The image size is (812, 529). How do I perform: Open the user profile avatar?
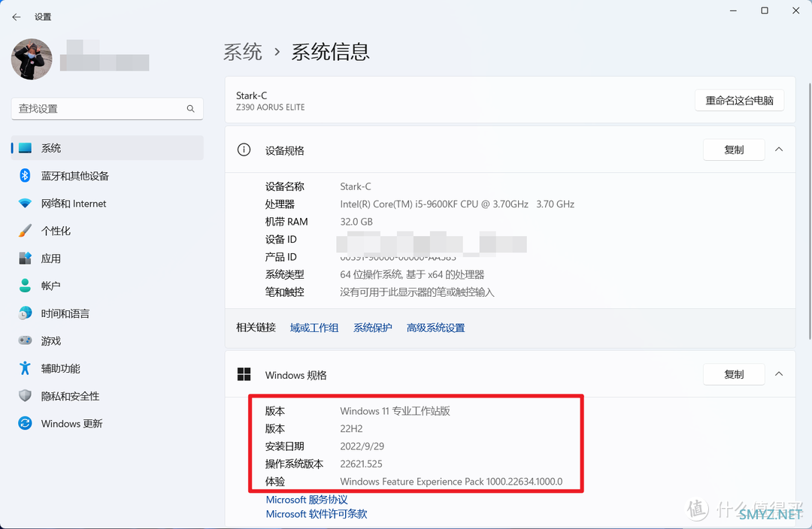tap(32, 59)
